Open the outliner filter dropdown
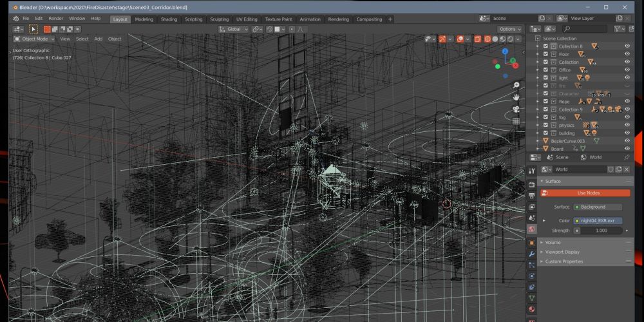Image resolution: width=644 pixels, height=322 pixels. pyautogui.click(x=619, y=29)
